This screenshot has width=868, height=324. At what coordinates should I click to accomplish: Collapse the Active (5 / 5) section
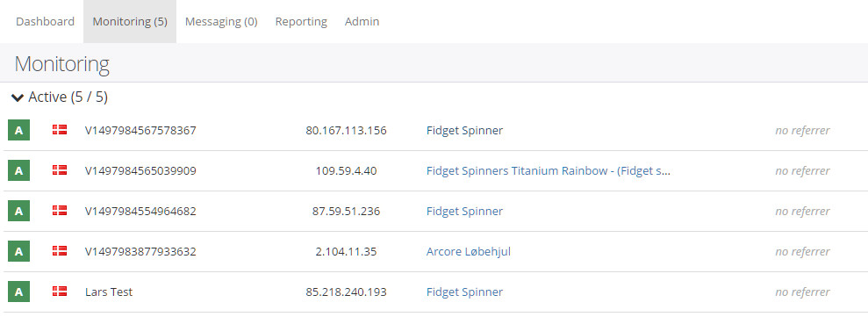click(x=18, y=98)
